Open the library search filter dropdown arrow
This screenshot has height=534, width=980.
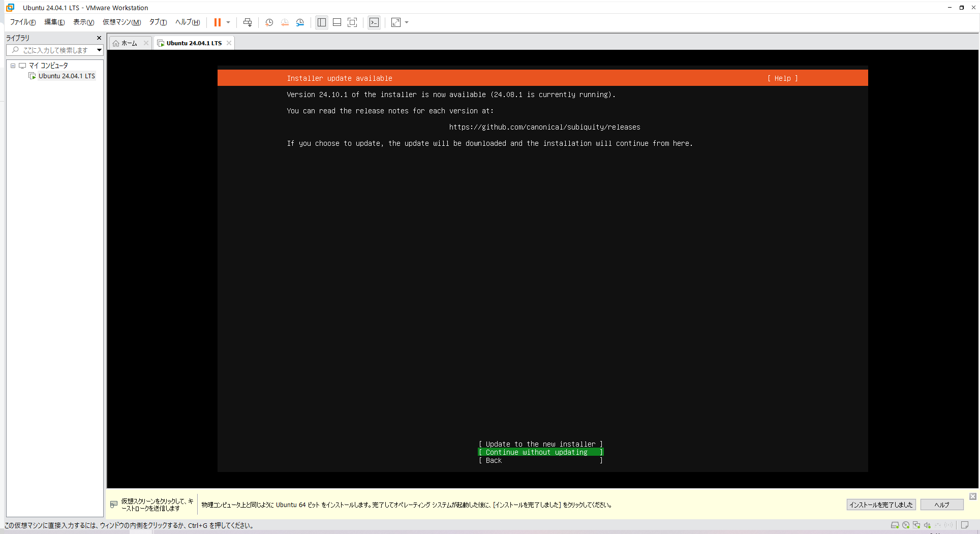(99, 50)
